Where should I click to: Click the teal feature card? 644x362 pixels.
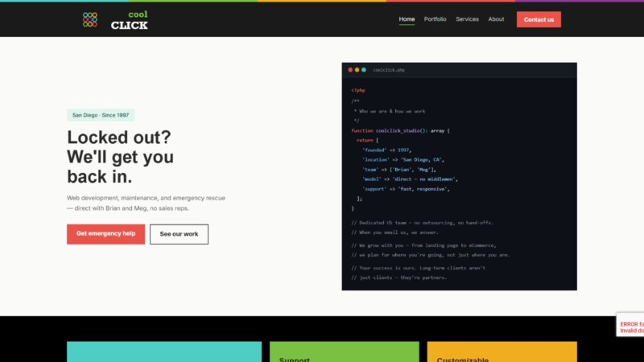(x=164, y=352)
